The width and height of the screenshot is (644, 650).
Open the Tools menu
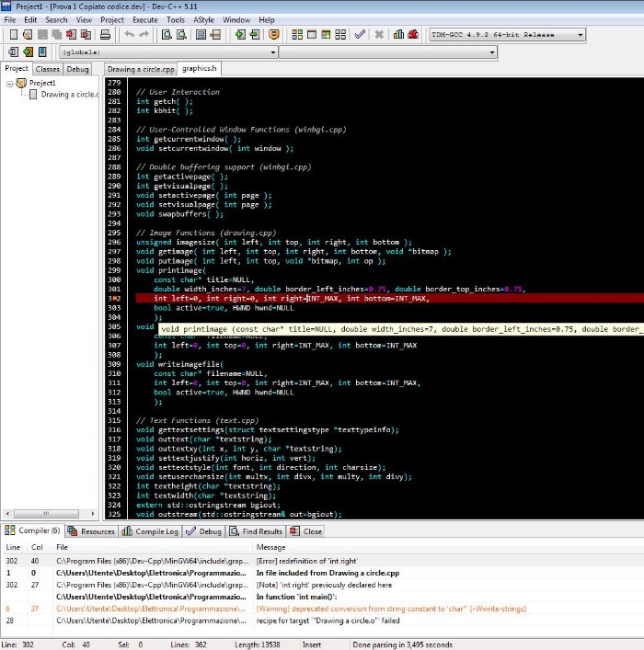point(176,20)
